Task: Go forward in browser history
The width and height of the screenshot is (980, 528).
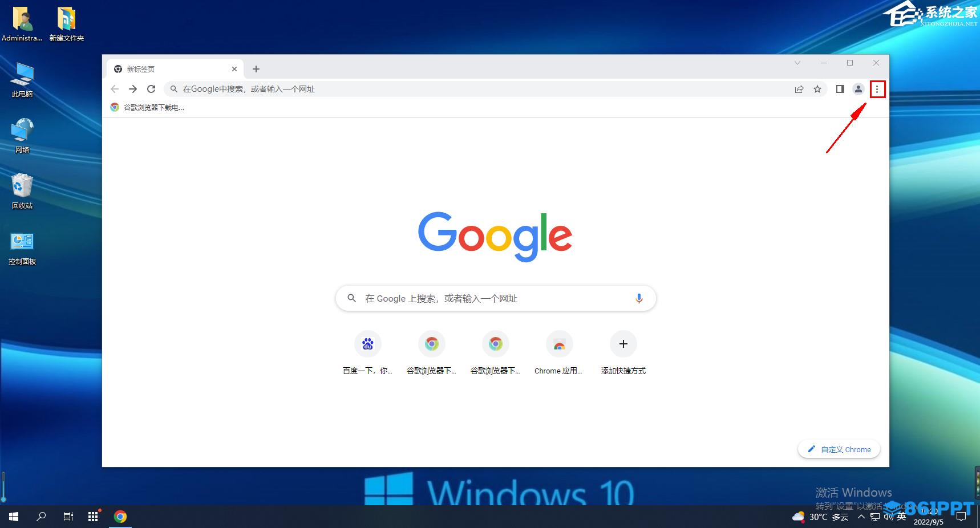Action: (x=133, y=89)
